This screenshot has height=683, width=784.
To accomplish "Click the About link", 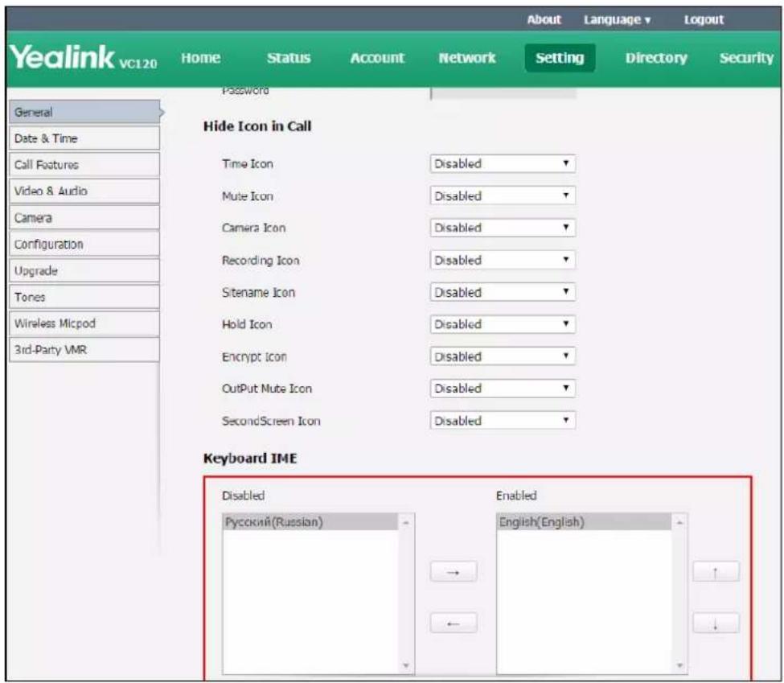I will pyautogui.click(x=544, y=19).
